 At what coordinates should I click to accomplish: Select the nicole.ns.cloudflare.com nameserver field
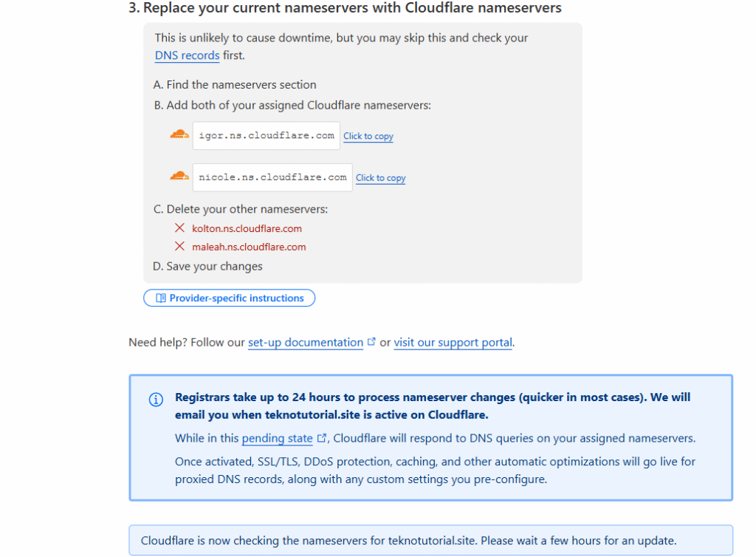click(x=272, y=177)
